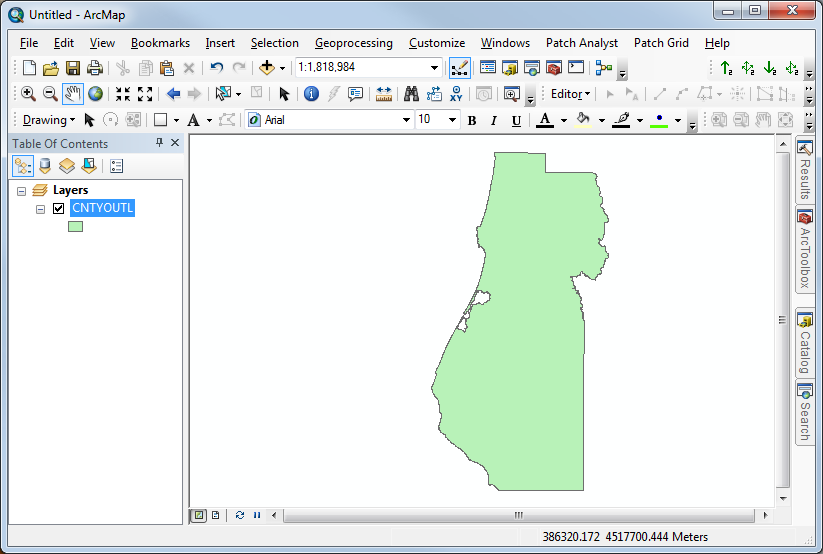The height and width of the screenshot is (554, 823).
Task: Open the Geoprocessing menu
Action: coord(353,43)
